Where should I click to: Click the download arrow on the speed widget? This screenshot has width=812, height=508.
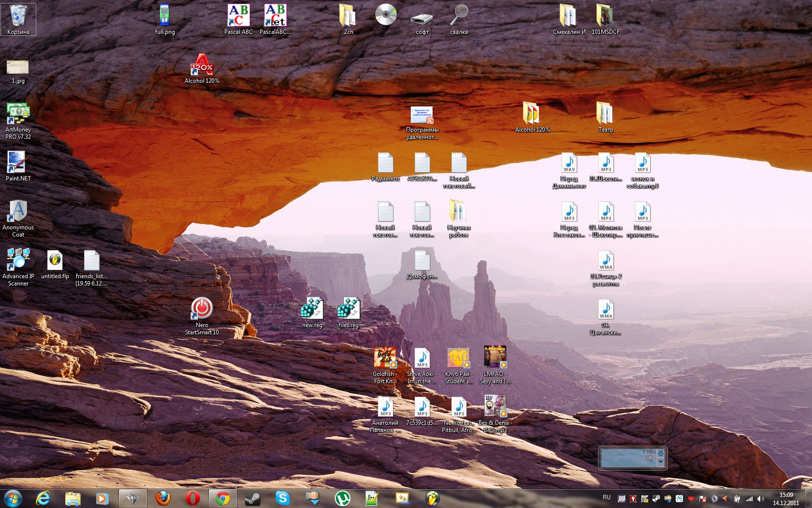pos(661,453)
